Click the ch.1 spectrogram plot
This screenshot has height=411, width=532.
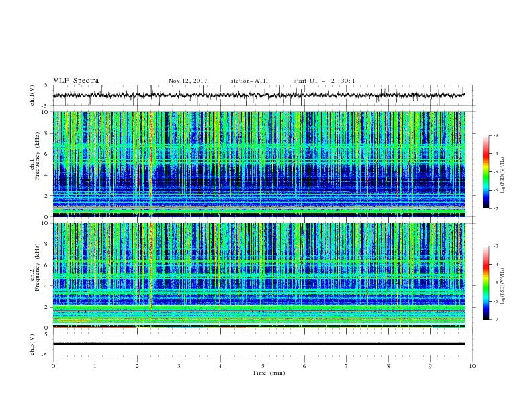tap(259, 164)
